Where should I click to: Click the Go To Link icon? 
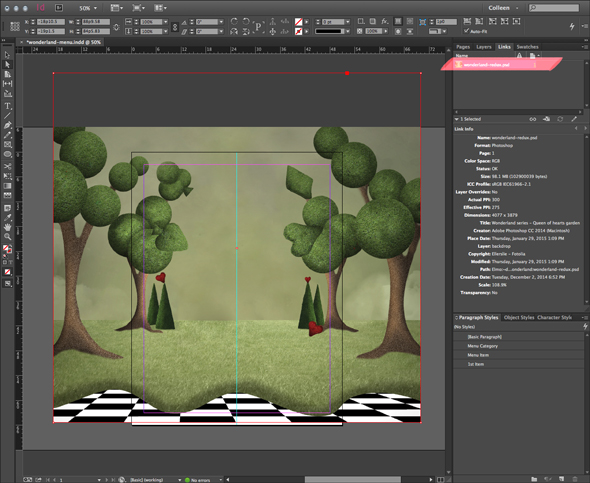[x=546, y=119]
